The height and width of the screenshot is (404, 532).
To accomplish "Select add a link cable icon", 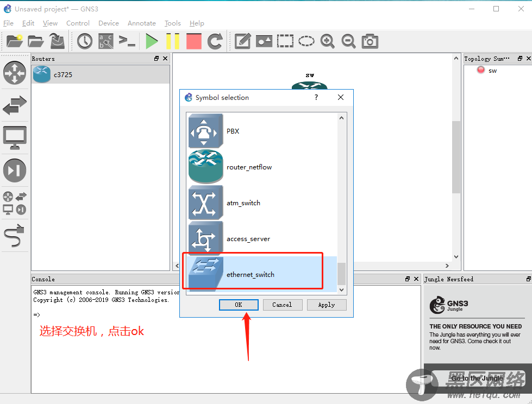I will coord(15,236).
